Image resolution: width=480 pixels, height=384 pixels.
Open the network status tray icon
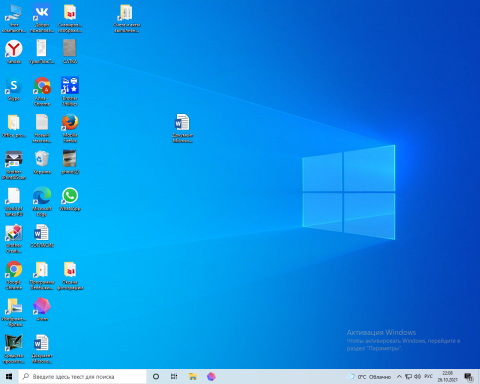click(408, 377)
